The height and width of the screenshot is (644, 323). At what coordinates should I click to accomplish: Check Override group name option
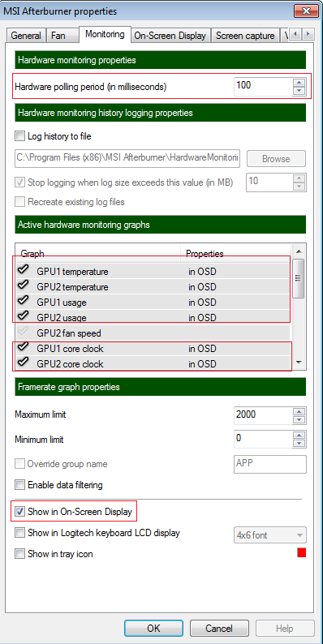point(19,464)
